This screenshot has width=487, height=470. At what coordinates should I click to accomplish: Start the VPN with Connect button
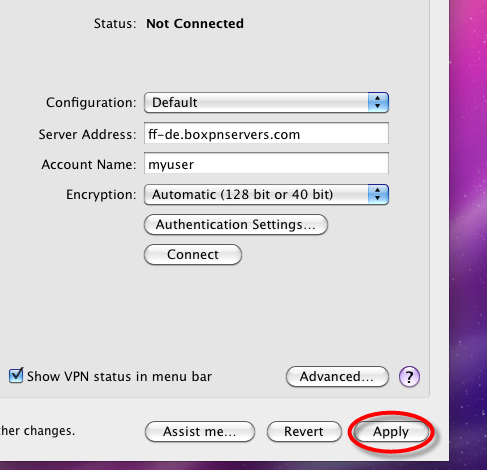coord(193,255)
